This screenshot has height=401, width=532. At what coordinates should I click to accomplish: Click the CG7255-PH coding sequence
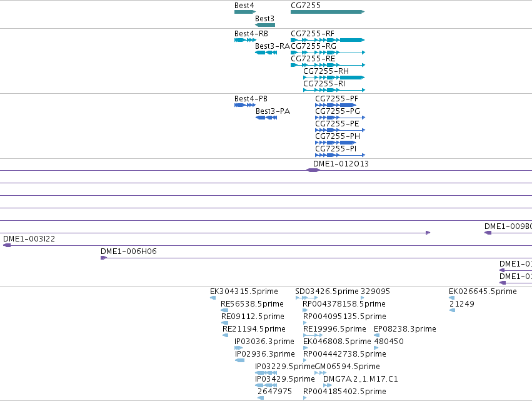coord(336,143)
